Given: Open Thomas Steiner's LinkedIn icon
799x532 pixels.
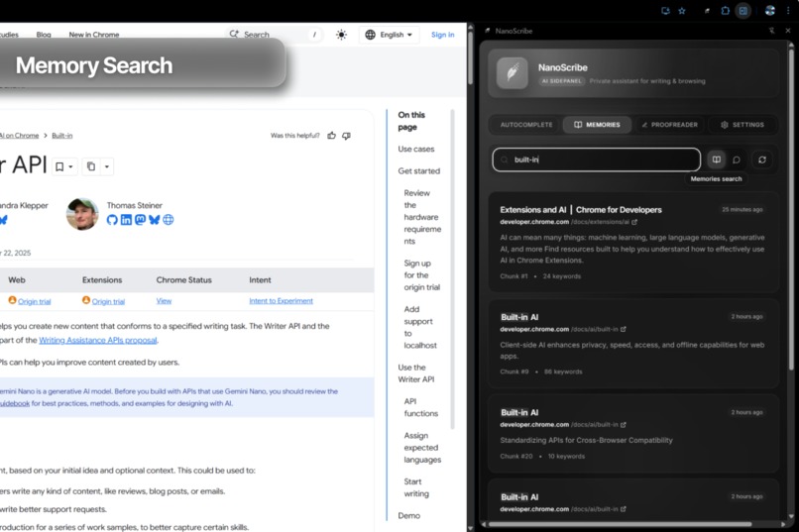Looking at the screenshot, I should coord(126,220).
